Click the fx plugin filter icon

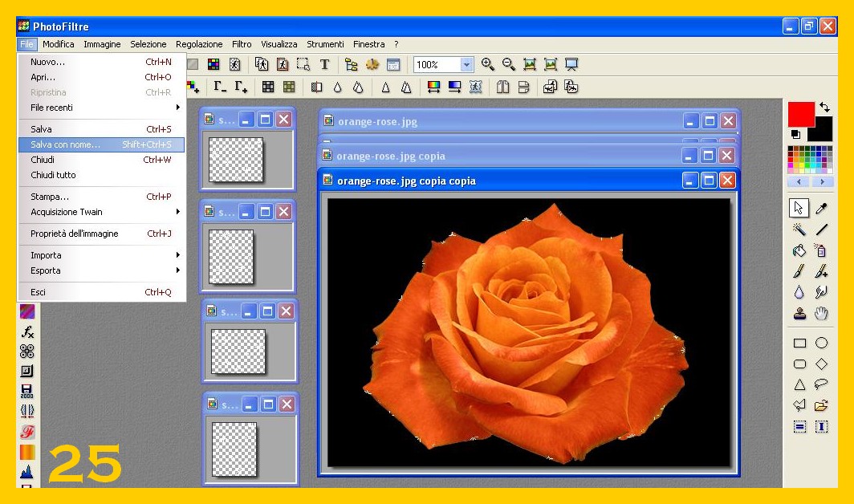27,331
